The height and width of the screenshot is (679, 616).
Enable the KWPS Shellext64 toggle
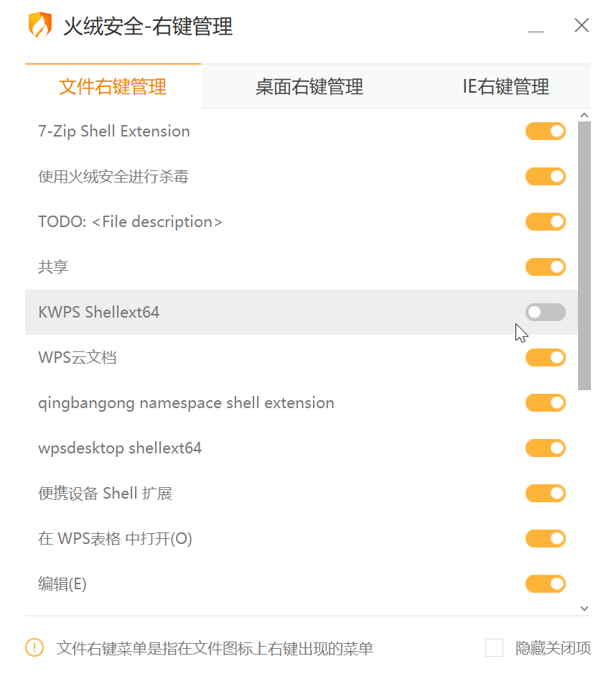[x=546, y=313]
